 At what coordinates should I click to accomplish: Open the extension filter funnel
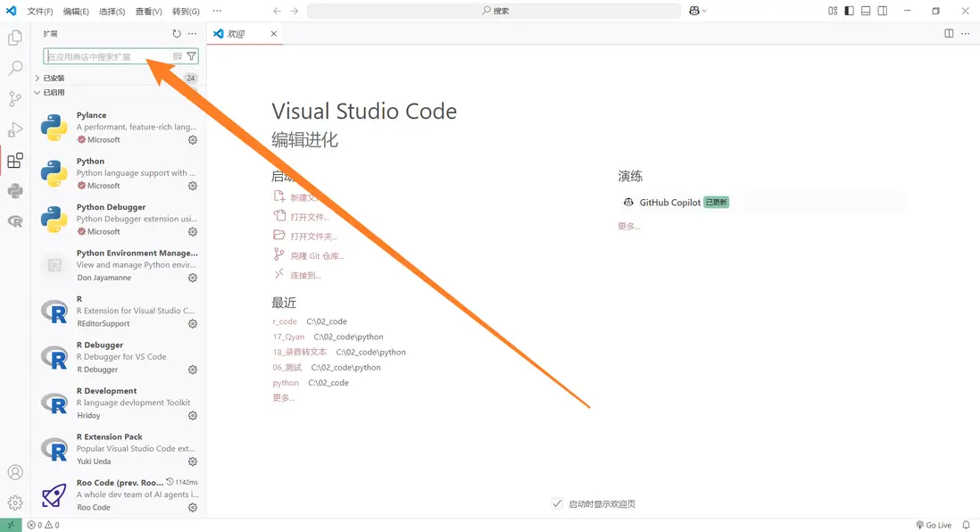pos(191,56)
